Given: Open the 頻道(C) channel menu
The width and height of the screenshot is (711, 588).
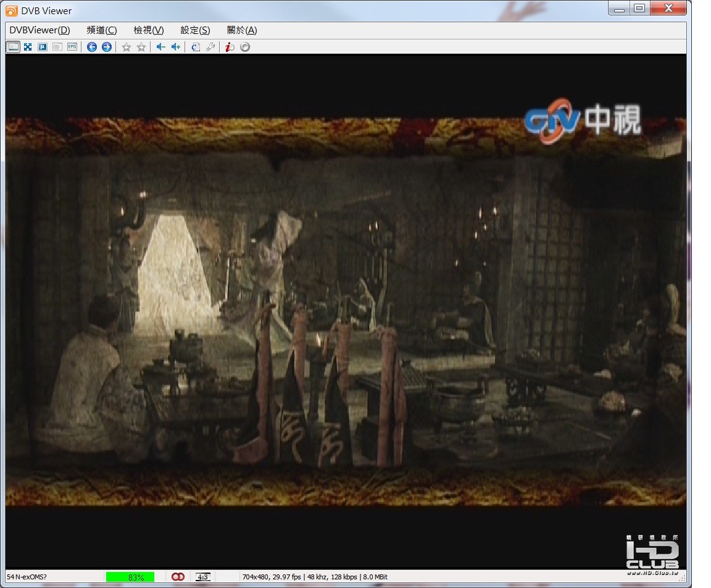Looking at the screenshot, I should click(x=102, y=30).
